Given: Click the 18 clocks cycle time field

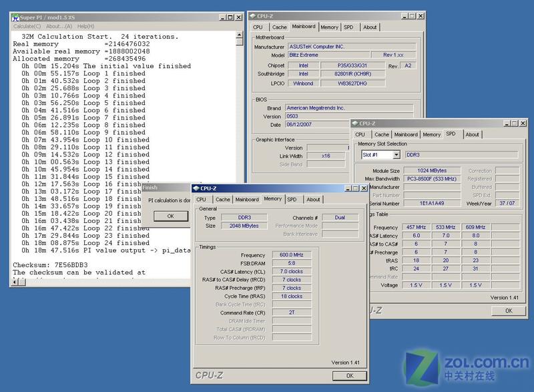Looking at the screenshot, I should click(292, 297).
